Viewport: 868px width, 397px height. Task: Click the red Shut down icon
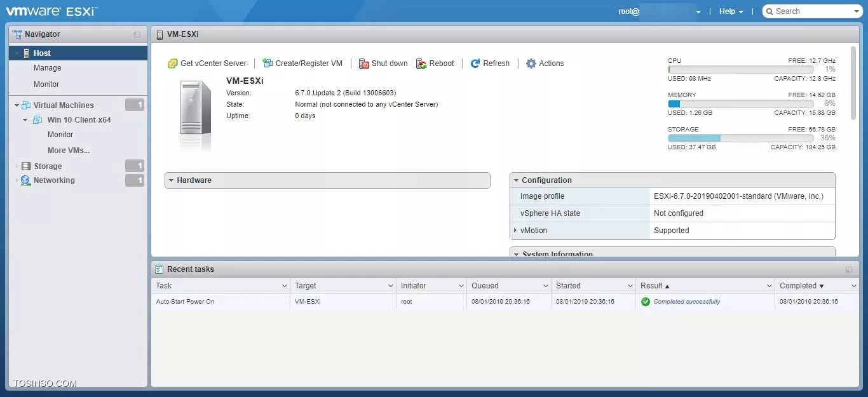pos(363,64)
